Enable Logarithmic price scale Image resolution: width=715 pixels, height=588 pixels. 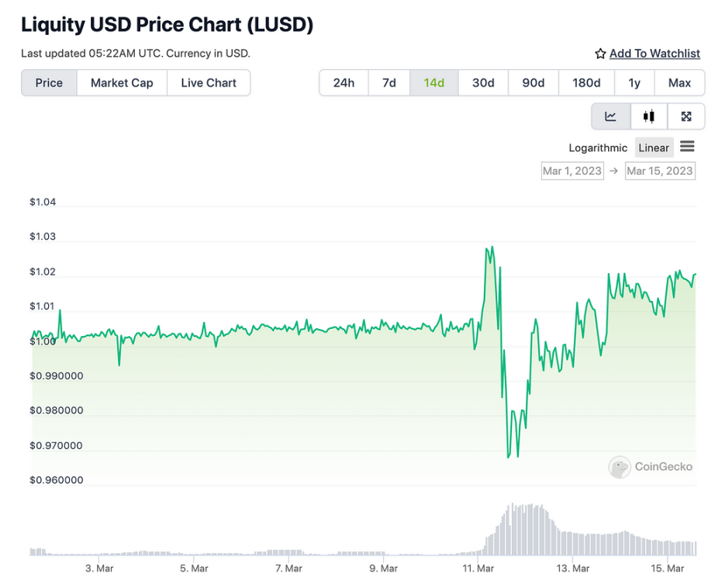(598, 147)
